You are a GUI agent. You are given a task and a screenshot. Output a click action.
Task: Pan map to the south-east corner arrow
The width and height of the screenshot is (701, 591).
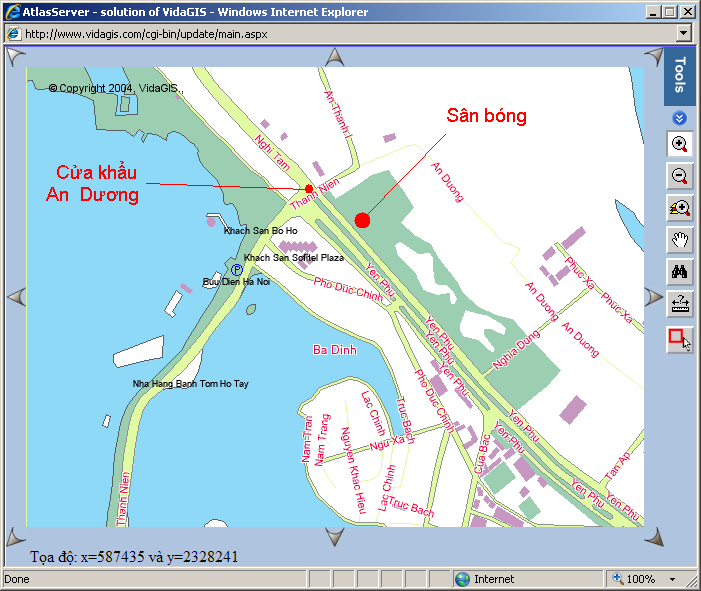[x=653, y=538]
